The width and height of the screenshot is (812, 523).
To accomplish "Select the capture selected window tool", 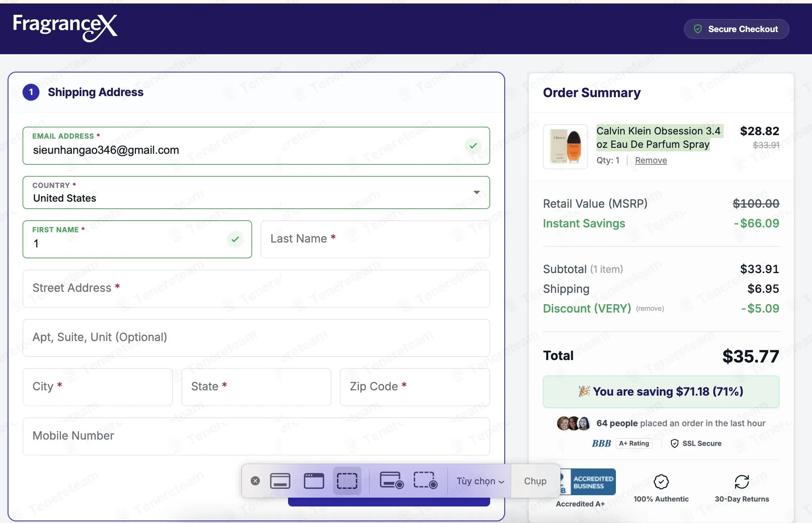I will tap(314, 481).
